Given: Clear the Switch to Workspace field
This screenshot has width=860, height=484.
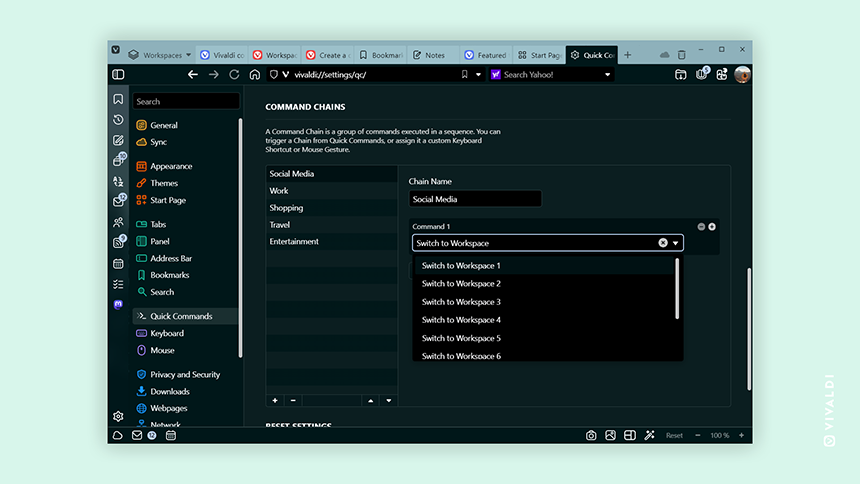Looking at the screenshot, I should [663, 243].
